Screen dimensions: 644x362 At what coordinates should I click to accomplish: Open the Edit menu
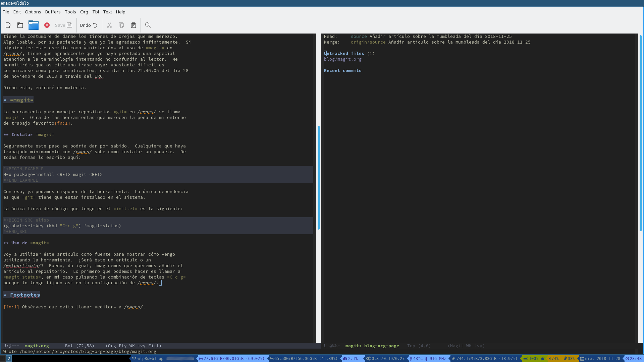pos(17,12)
